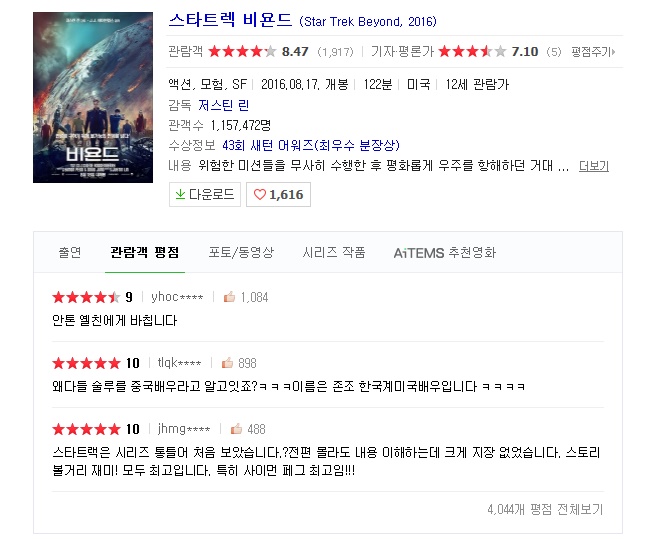Expand the plot summary with 더보기
This screenshot has width=658, height=539.
point(593,166)
